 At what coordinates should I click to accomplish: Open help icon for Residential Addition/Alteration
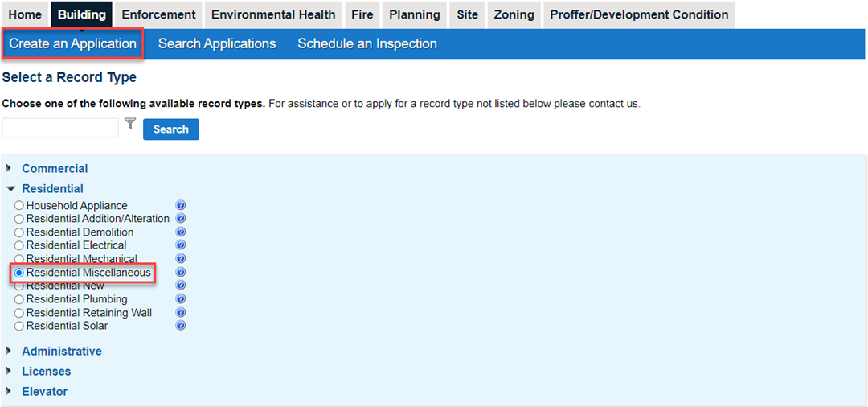click(180, 219)
